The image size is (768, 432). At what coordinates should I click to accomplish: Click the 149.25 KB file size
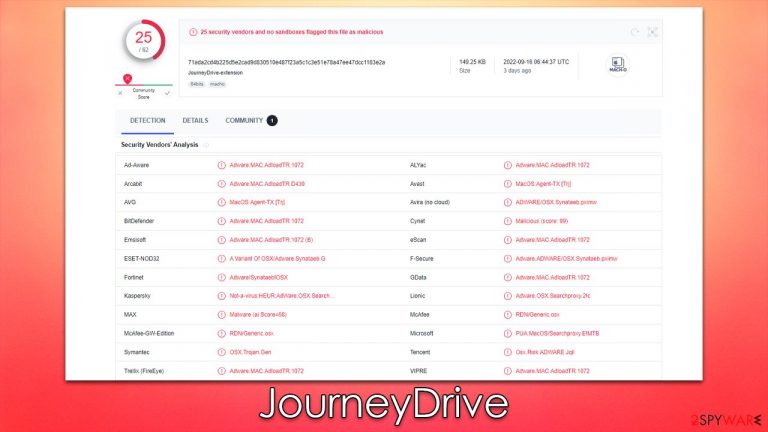tap(472, 62)
